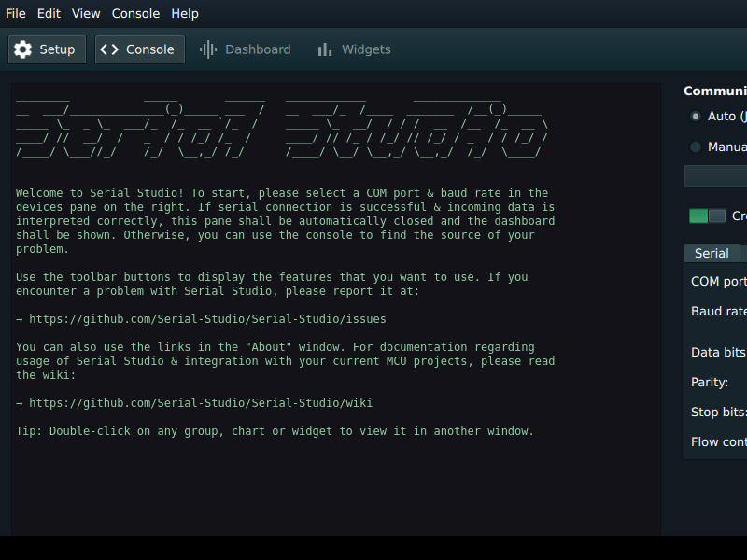
Task: Click the Data bits label
Action: (x=719, y=353)
